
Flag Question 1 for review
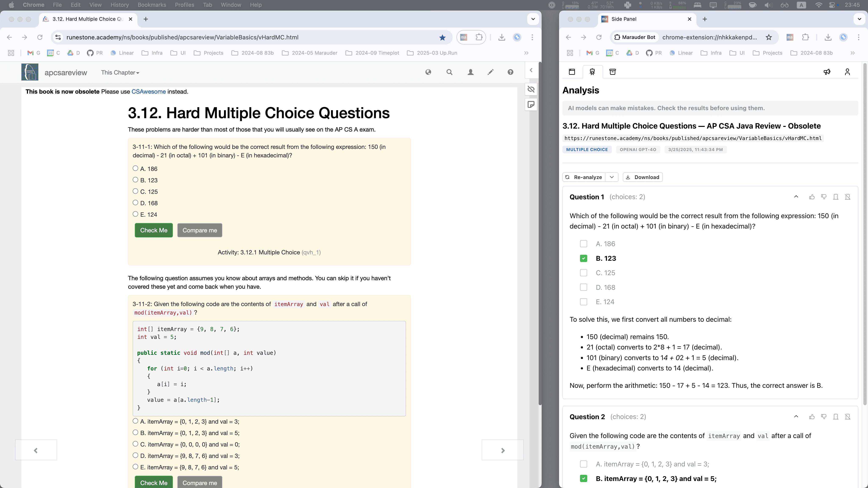pyautogui.click(x=836, y=197)
